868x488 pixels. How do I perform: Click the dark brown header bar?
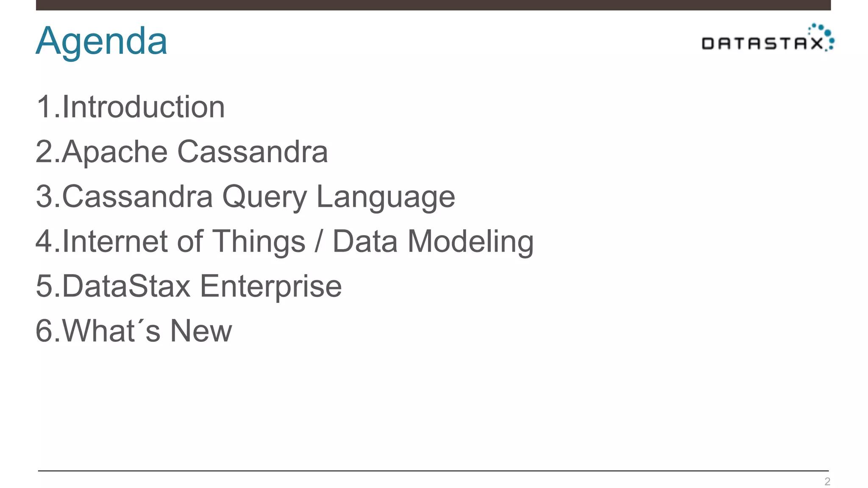click(433, 5)
